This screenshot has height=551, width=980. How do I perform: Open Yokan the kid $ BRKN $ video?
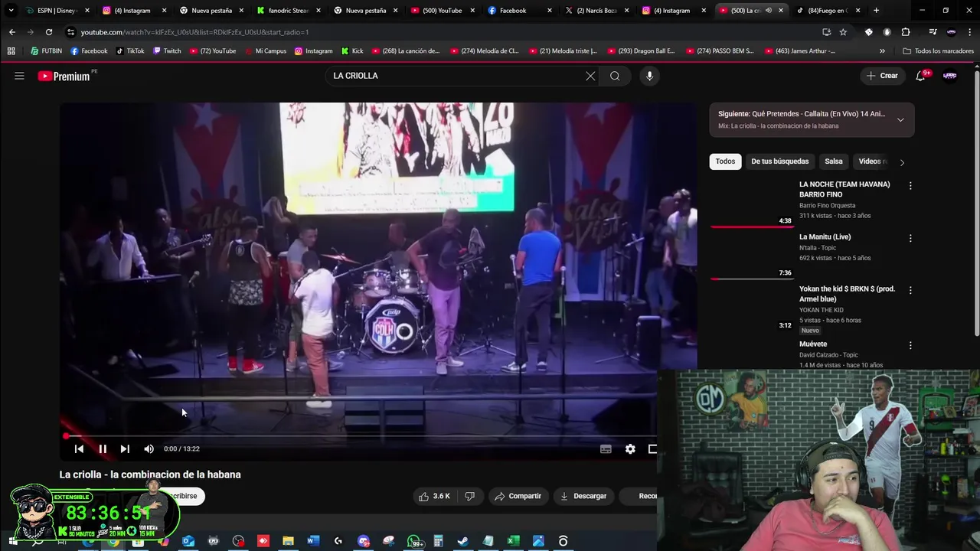click(847, 294)
